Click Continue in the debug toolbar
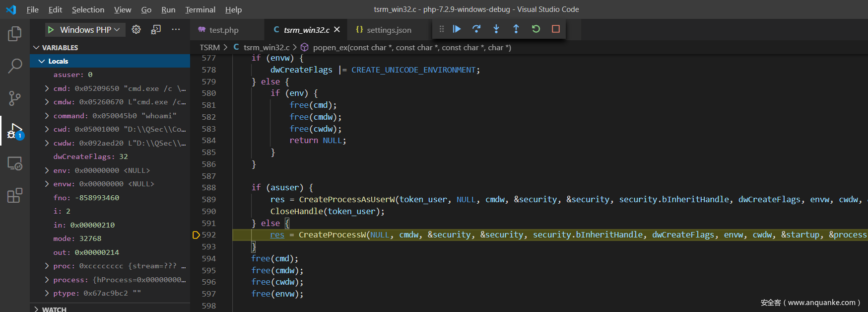This screenshot has height=312, width=868. 457,29
